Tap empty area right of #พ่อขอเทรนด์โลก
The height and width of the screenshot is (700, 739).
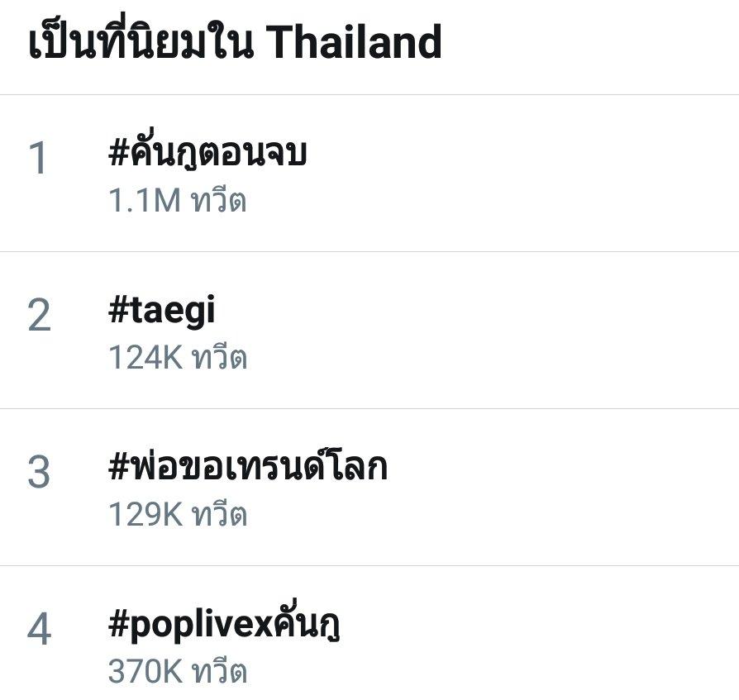pos(560,487)
